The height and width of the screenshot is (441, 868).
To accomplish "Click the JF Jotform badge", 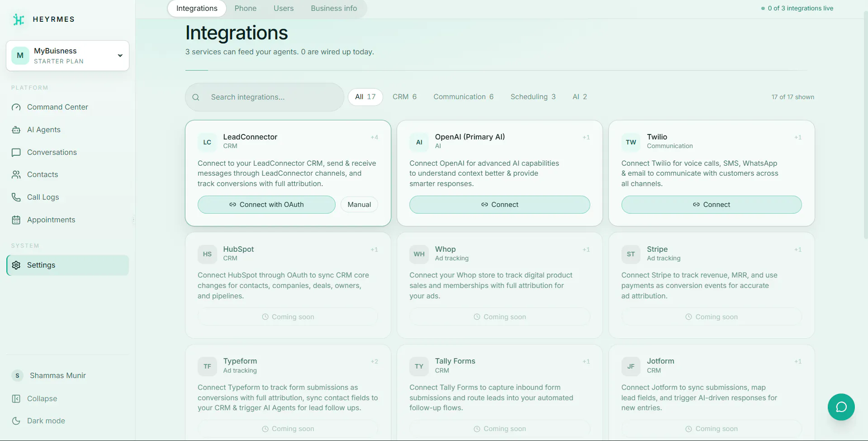I will click(x=631, y=366).
